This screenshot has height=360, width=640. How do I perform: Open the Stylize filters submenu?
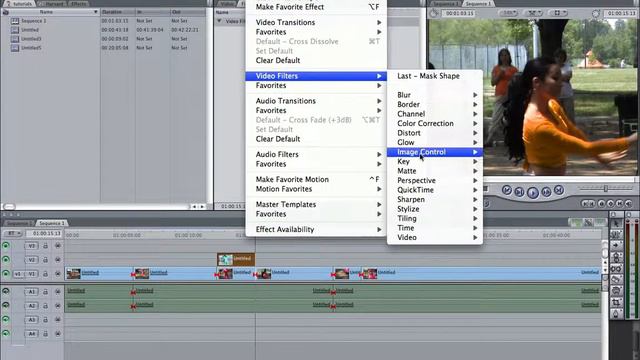[x=435, y=209]
